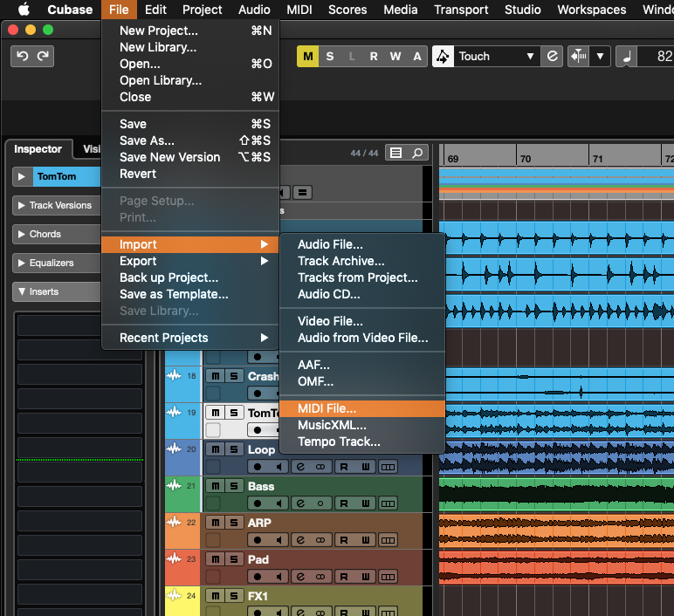Enable Read automation on Loop track

pyautogui.click(x=344, y=467)
